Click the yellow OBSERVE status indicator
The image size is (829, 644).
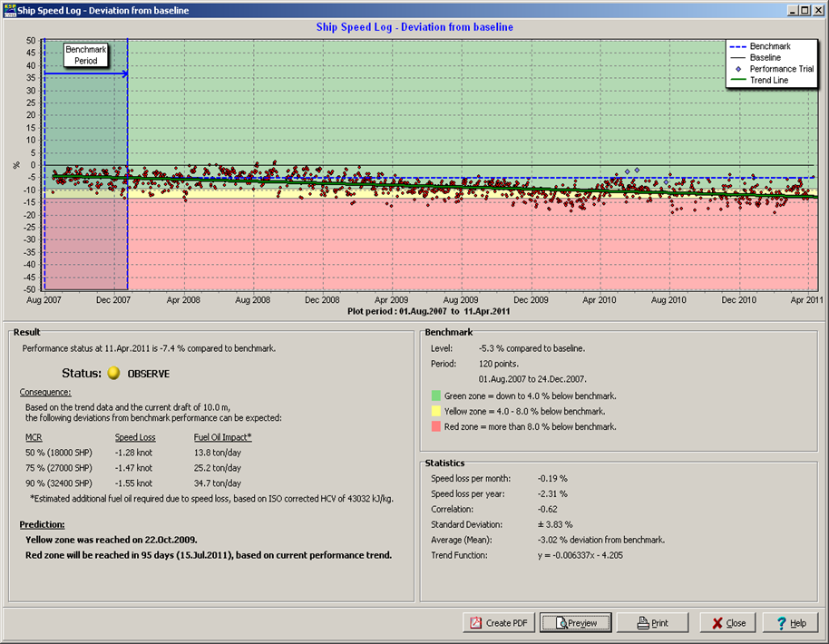[x=113, y=373]
